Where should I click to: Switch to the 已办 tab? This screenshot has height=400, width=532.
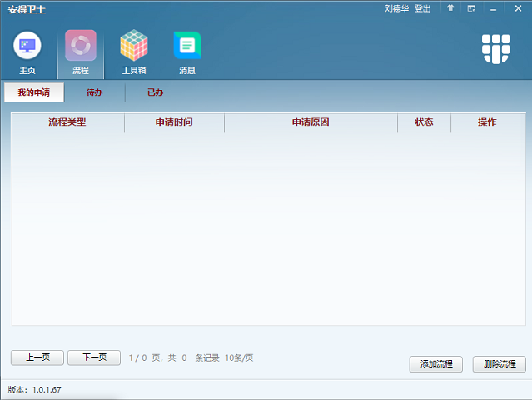point(156,92)
